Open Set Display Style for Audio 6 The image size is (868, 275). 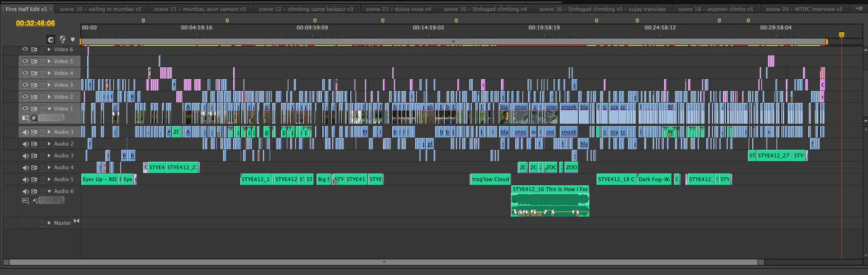tap(26, 201)
